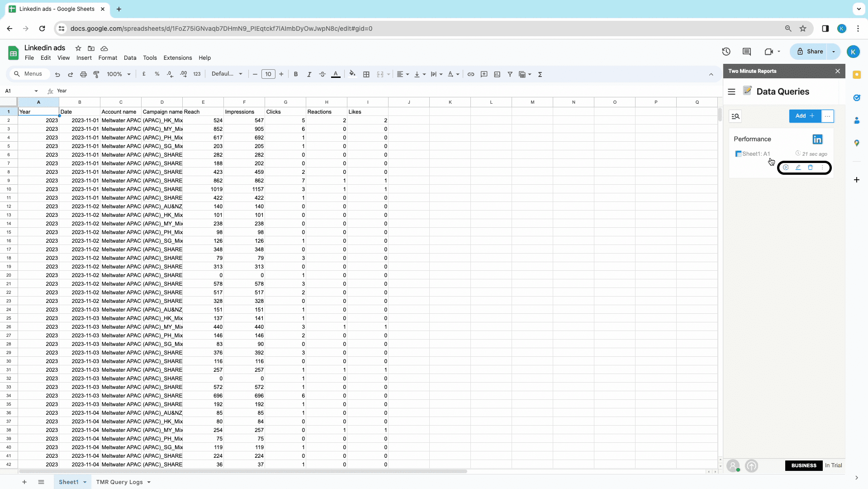868x489 pixels.
Task: Open the Two Minute Reports hamburger menu
Action: click(731, 92)
